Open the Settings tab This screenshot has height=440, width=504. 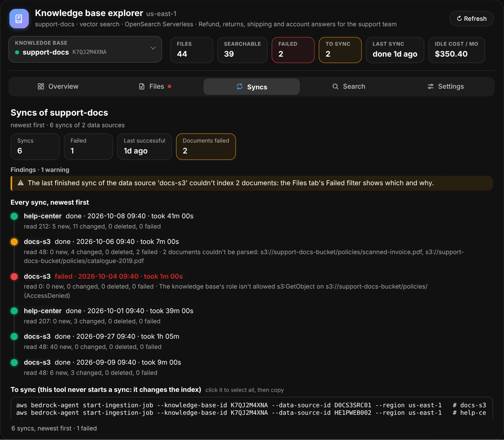pos(445,87)
